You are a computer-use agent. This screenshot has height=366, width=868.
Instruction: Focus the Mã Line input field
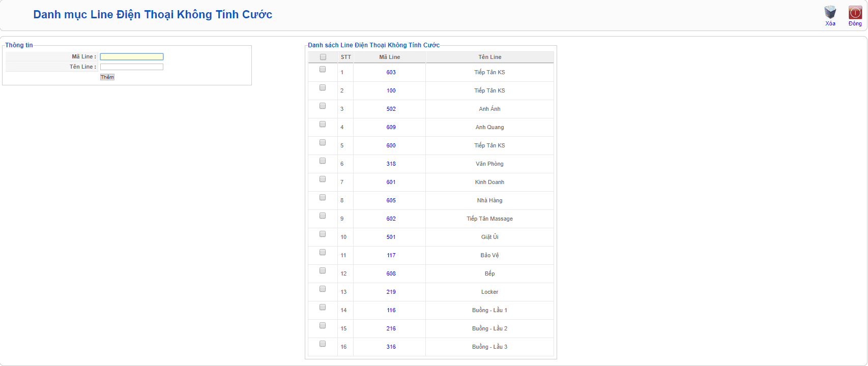coord(132,57)
